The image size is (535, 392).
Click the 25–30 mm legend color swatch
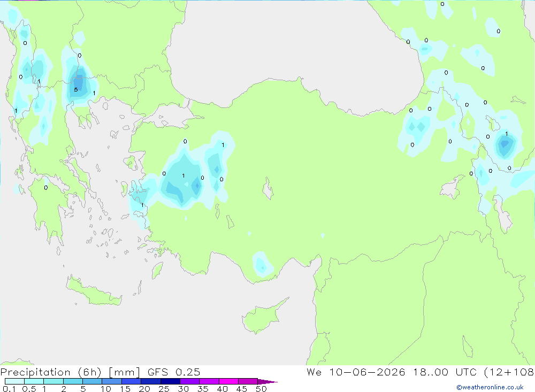point(170,381)
